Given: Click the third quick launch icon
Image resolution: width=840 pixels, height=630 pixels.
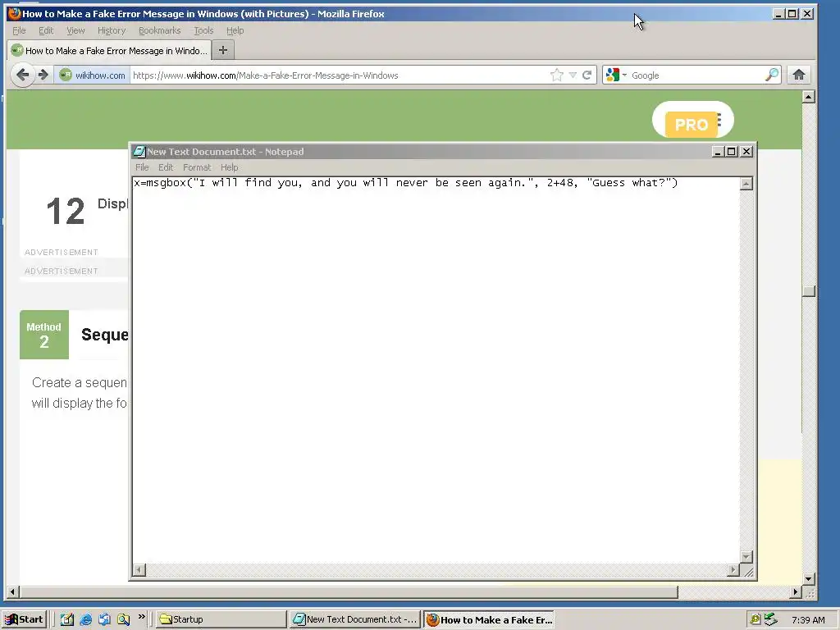Looking at the screenshot, I should click(x=104, y=619).
